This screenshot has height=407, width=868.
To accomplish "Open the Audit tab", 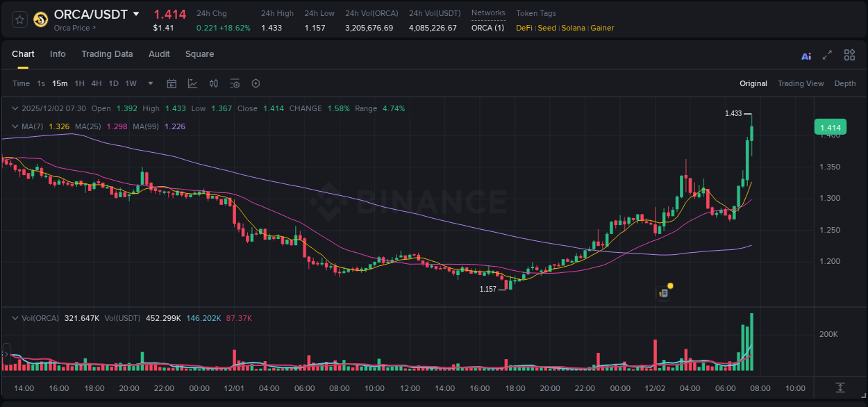I will (x=159, y=54).
